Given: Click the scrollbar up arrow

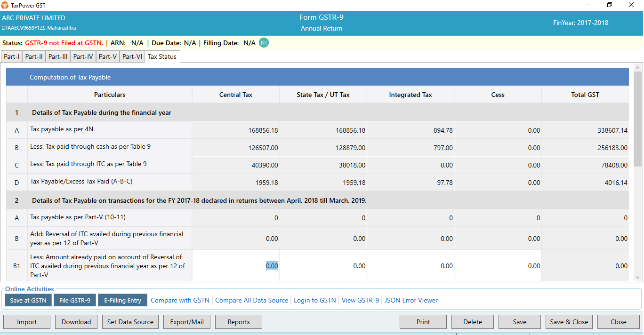Looking at the screenshot, I should [x=638, y=67].
